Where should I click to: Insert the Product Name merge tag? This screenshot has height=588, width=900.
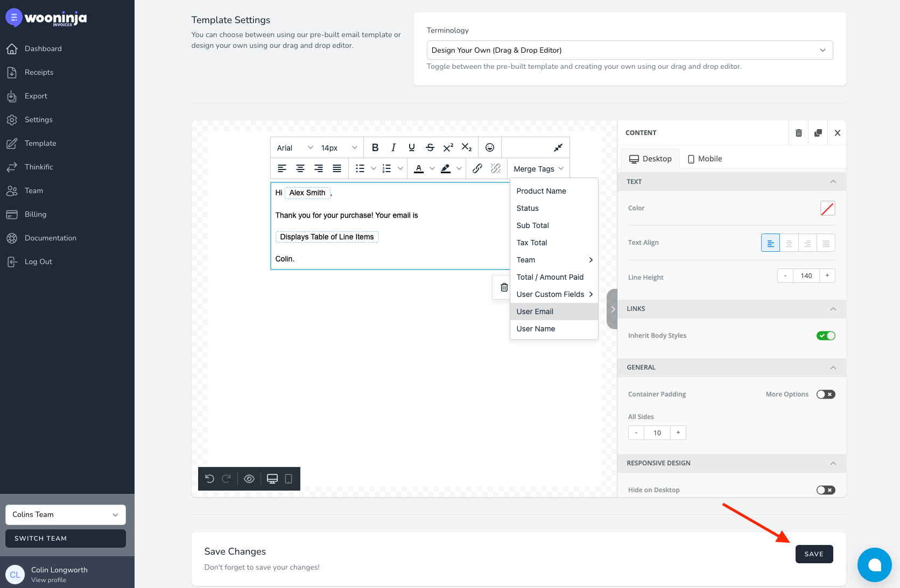coord(554,191)
